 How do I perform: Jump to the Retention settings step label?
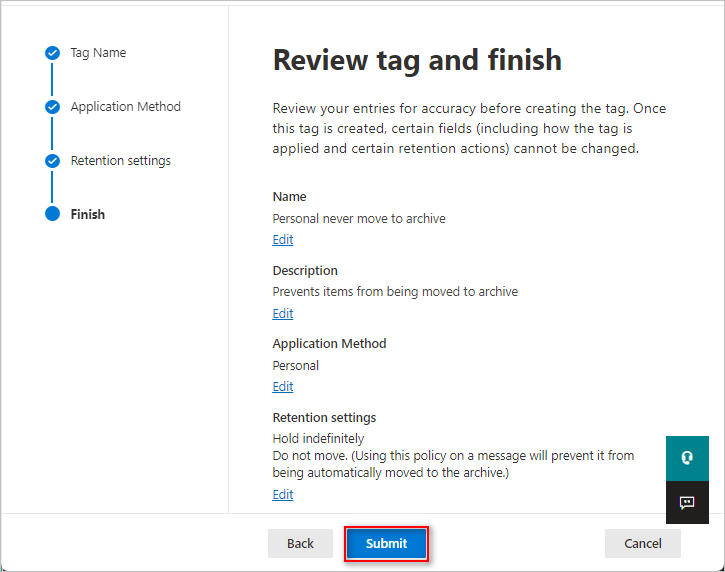[x=120, y=161]
